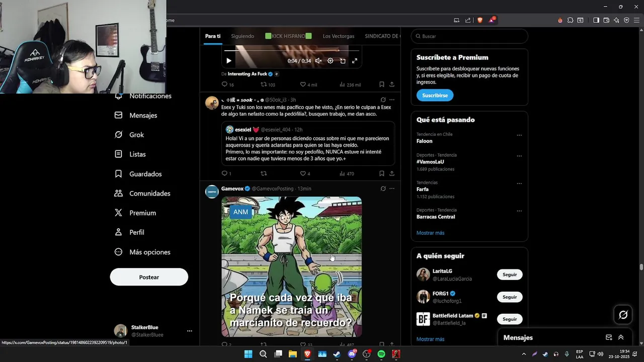Image resolution: width=644 pixels, height=362 pixels.
Task: Click the Buscar search field
Action: pyautogui.click(x=469, y=36)
